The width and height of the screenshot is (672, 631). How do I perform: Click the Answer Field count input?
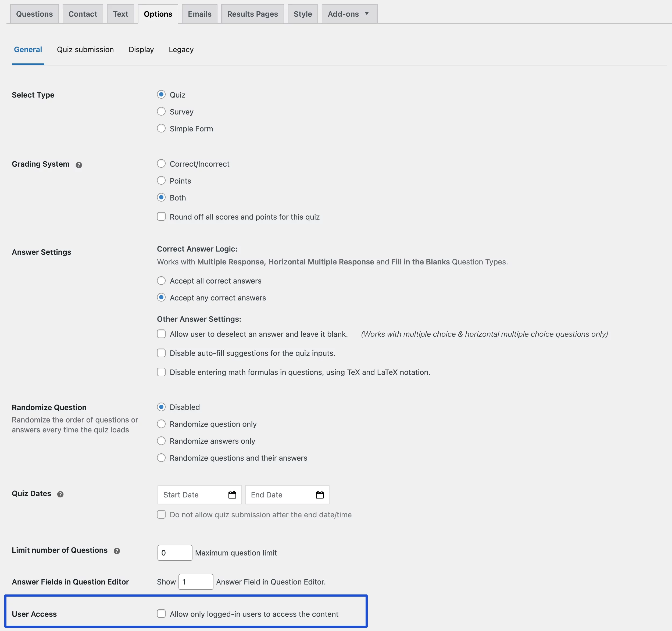pyautogui.click(x=195, y=582)
